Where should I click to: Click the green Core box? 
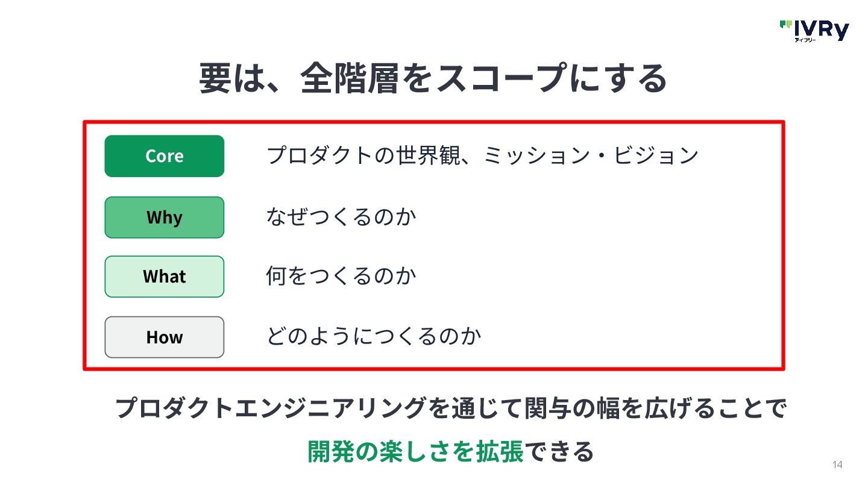165,156
